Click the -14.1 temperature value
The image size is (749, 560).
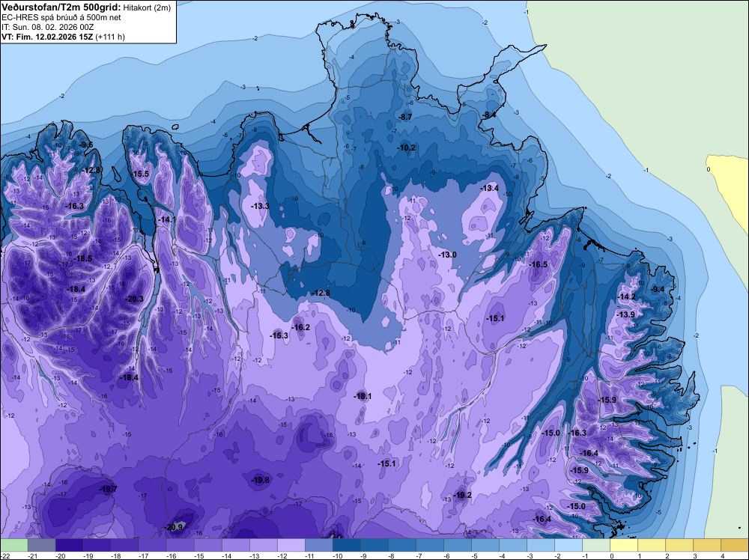[167, 219]
